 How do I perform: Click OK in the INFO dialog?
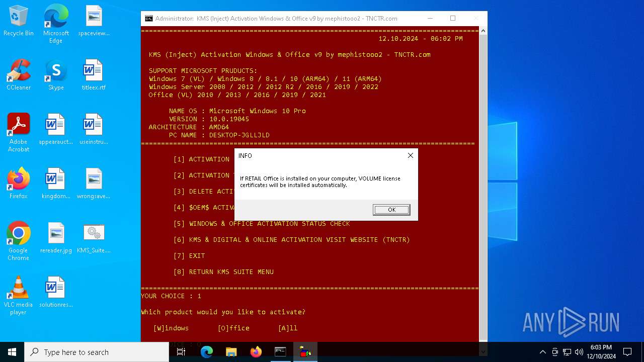coord(391,210)
